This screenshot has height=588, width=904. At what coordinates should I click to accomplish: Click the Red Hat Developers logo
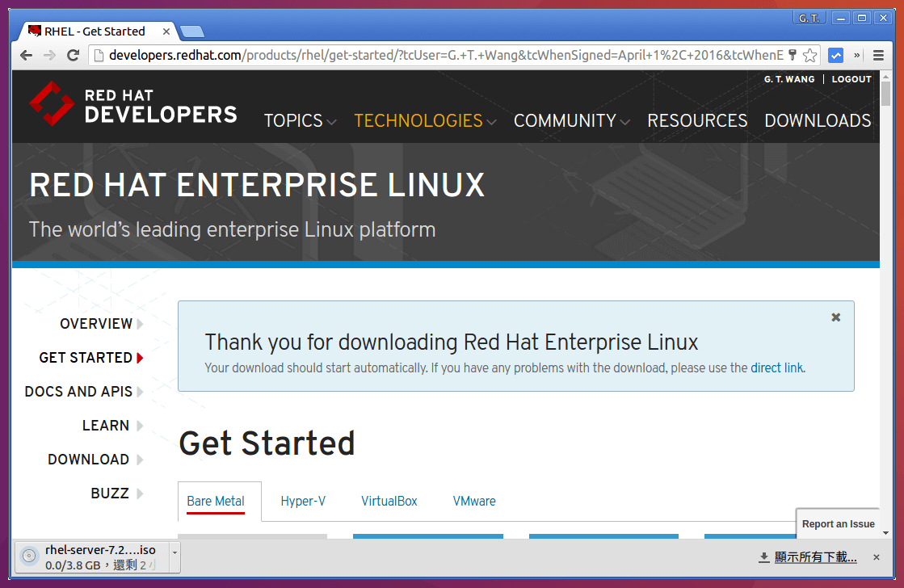pyautogui.click(x=133, y=103)
